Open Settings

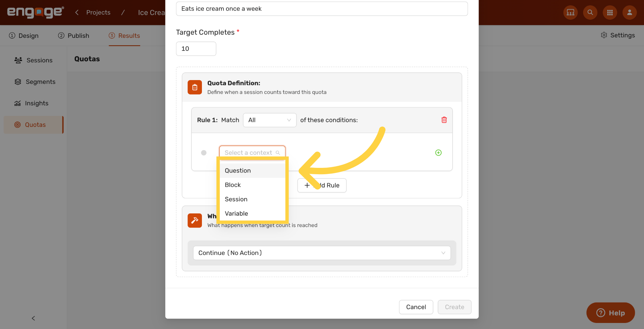618,35
